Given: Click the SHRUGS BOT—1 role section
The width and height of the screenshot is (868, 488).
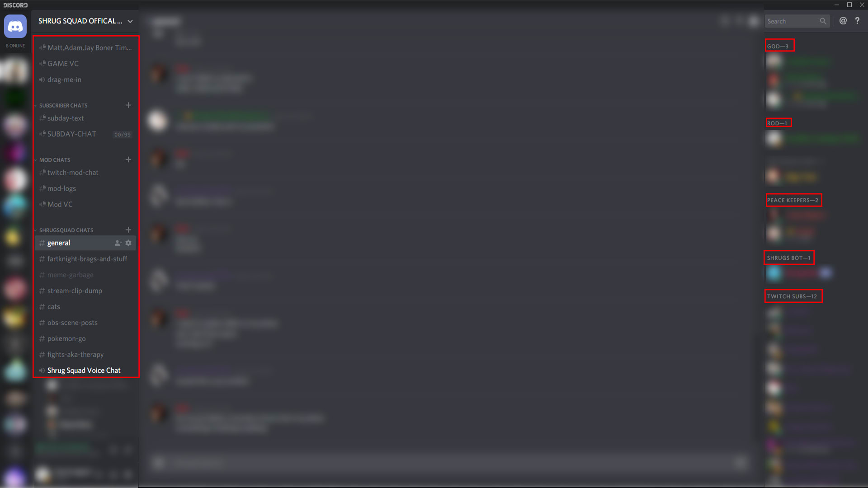Looking at the screenshot, I should pyautogui.click(x=788, y=258).
